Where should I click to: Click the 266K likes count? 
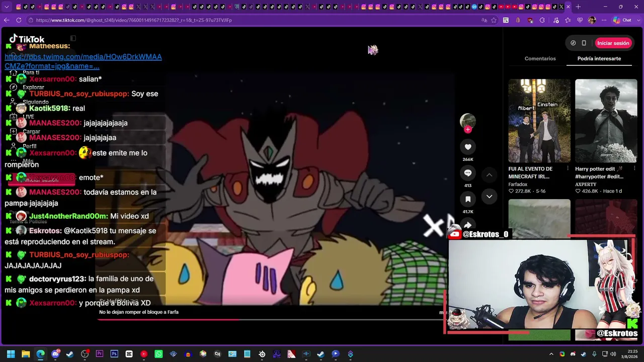(468, 159)
